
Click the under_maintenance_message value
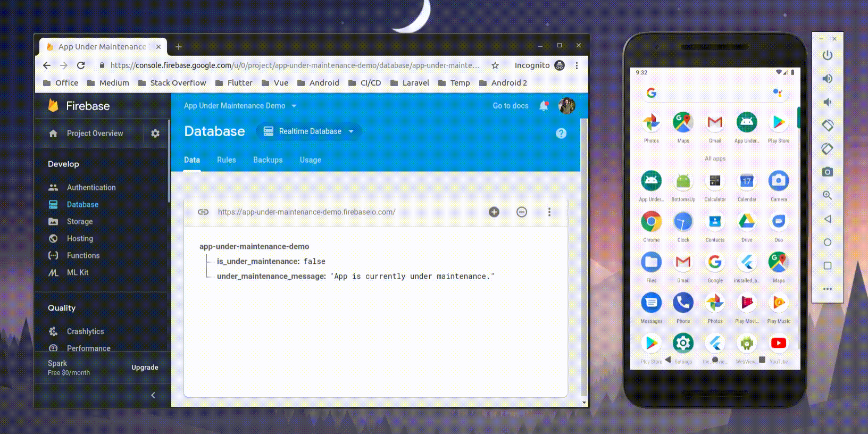pos(412,277)
